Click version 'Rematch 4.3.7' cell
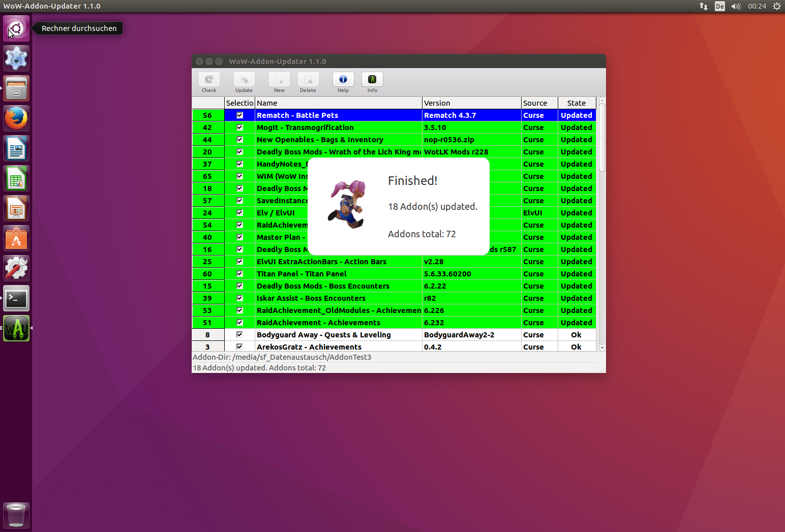Image resolution: width=785 pixels, height=532 pixels. click(x=472, y=115)
